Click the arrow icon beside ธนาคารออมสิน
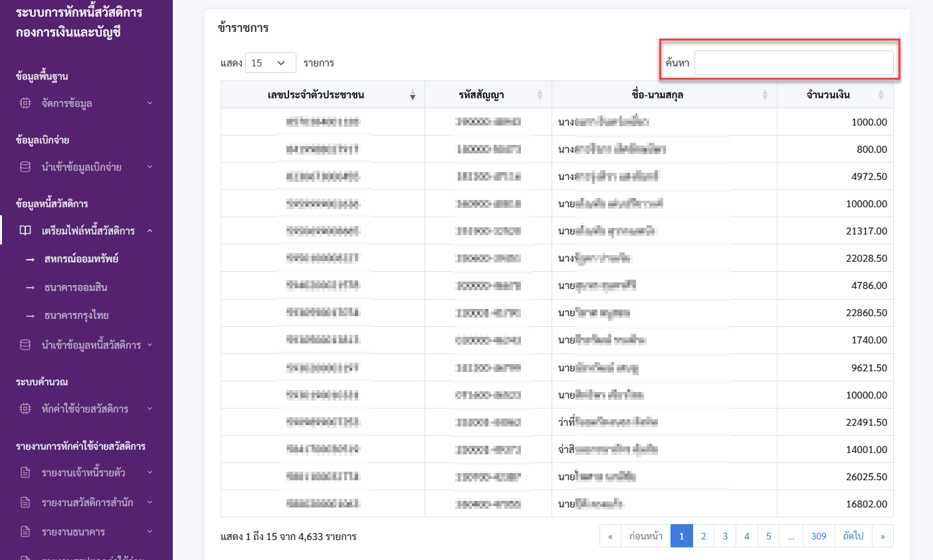 pyautogui.click(x=30, y=288)
